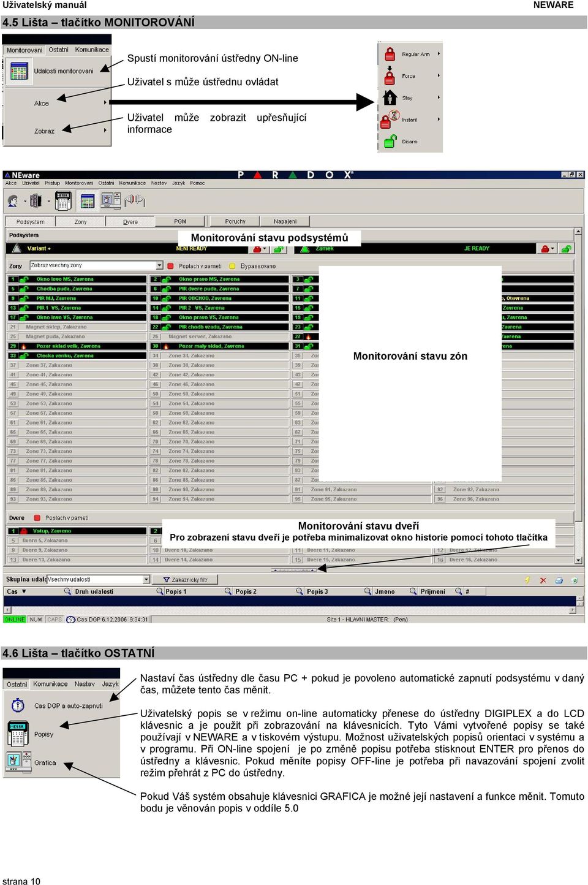Open the Nastav menu in NEware menubar
Image resolution: width=588 pixels, height=885 pixels.
(159, 183)
